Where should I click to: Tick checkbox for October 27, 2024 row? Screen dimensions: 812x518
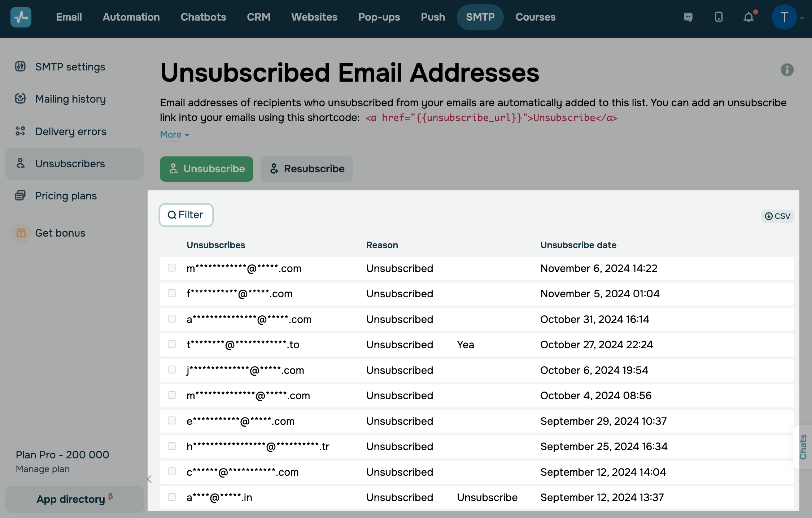172,344
